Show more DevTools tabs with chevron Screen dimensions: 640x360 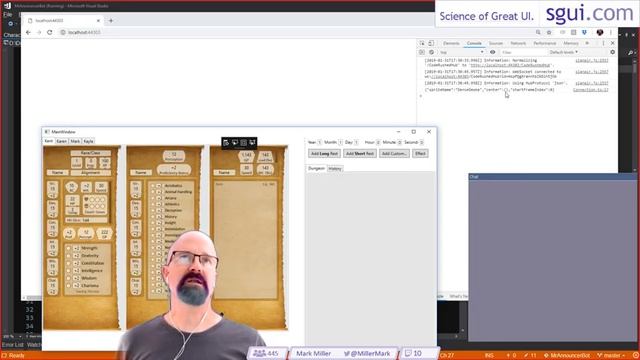coord(587,43)
